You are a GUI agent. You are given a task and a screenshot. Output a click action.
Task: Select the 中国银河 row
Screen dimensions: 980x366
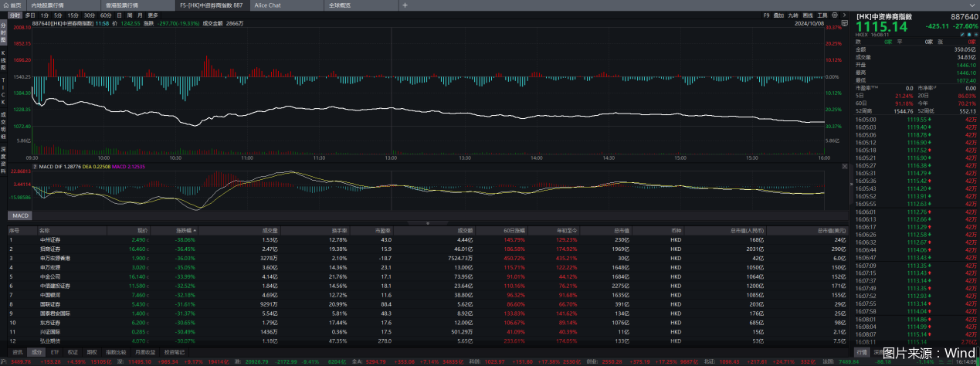tap(428, 294)
